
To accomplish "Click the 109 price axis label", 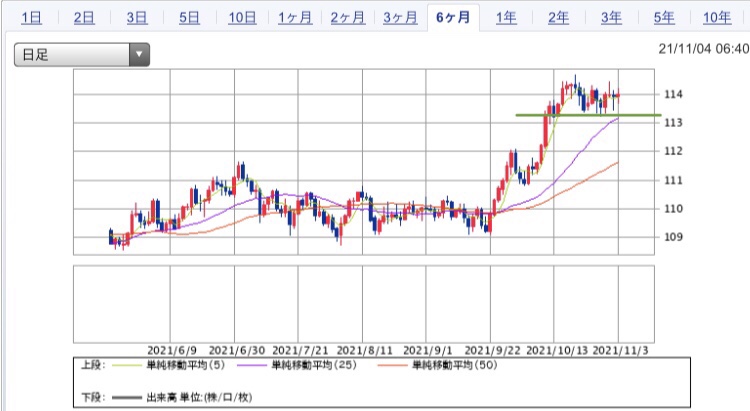I will [x=673, y=237].
